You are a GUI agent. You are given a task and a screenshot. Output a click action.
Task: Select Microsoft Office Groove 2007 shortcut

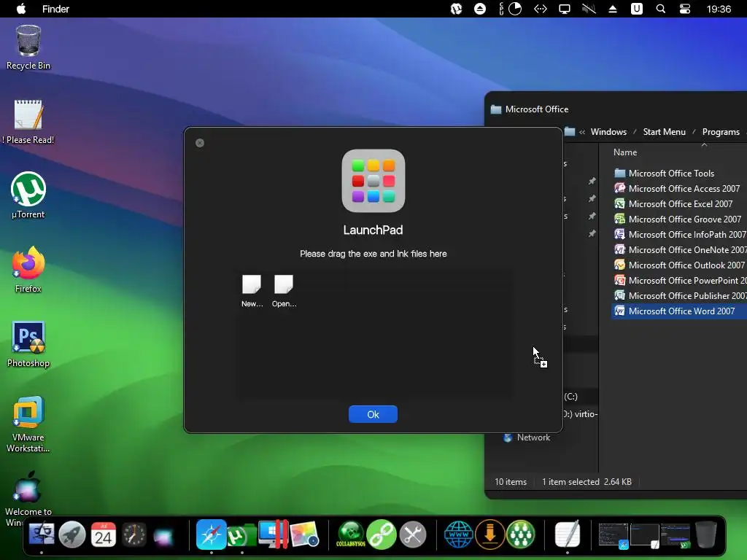678,219
